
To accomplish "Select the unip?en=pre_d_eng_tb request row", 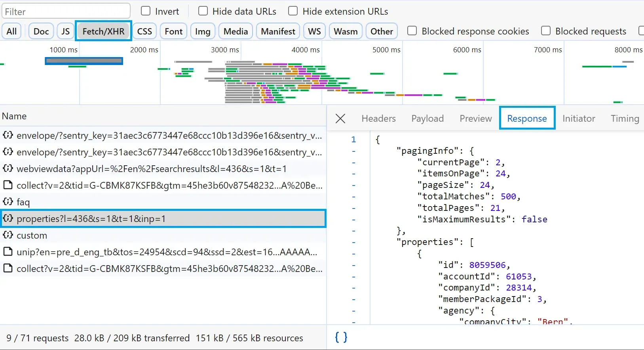I will tap(163, 252).
